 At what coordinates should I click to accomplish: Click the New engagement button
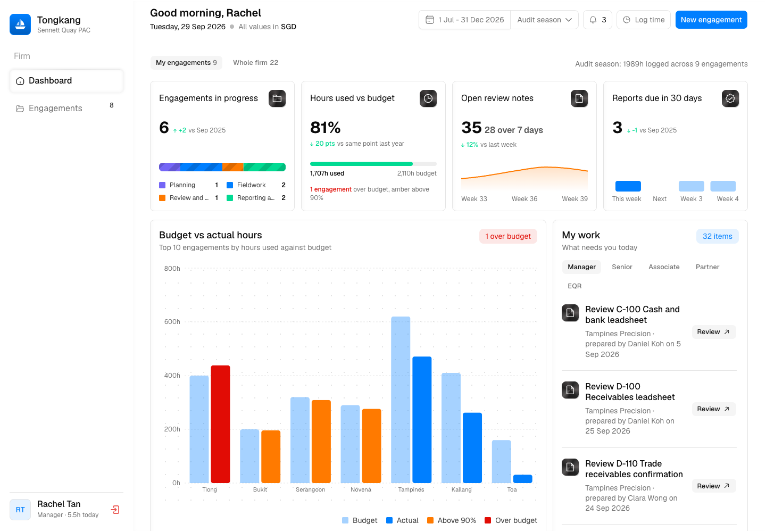click(x=711, y=20)
